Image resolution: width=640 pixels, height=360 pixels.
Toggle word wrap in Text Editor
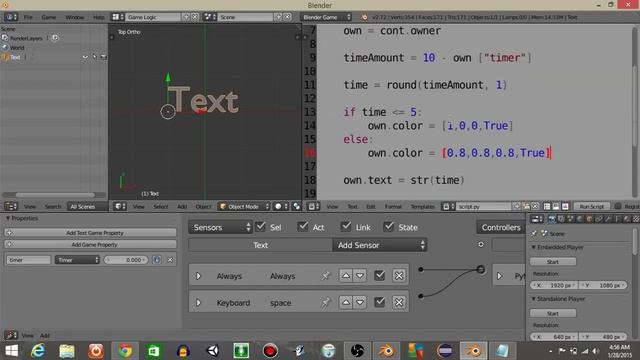pos(556,207)
